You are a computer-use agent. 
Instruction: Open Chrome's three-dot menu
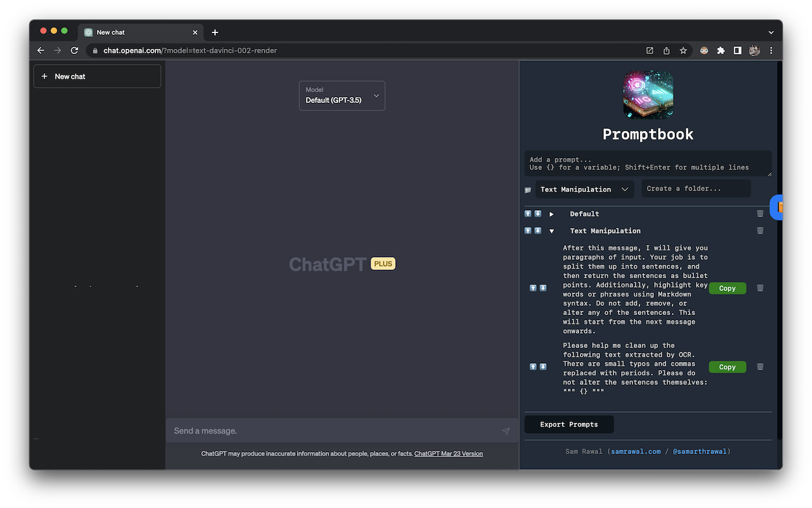click(771, 50)
